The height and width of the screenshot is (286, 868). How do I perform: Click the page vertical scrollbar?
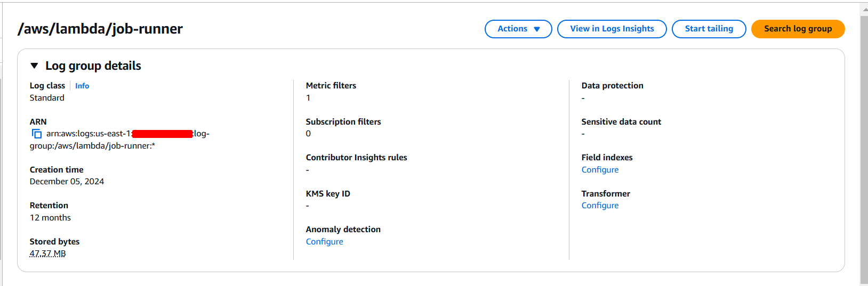pyautogui.click(x=864, y=149)
